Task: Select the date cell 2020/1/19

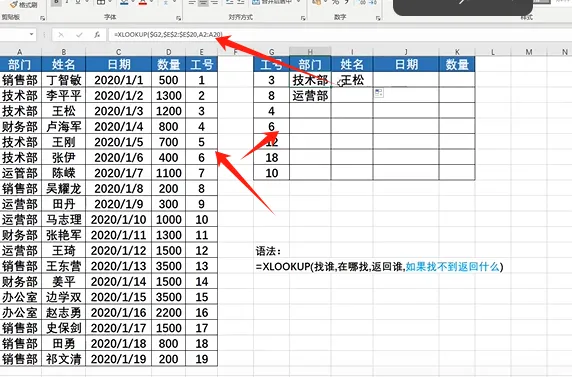Action: pyautogui.click(x=119, y=359)
